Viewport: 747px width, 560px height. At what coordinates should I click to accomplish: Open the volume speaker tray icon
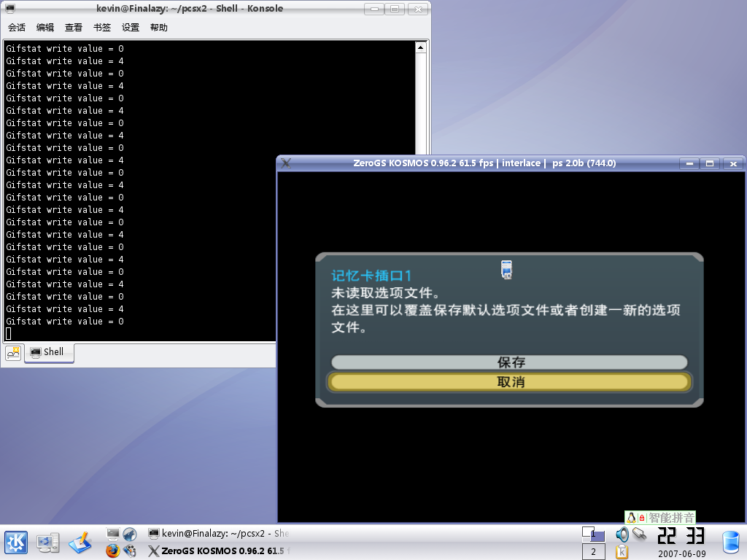622,534
